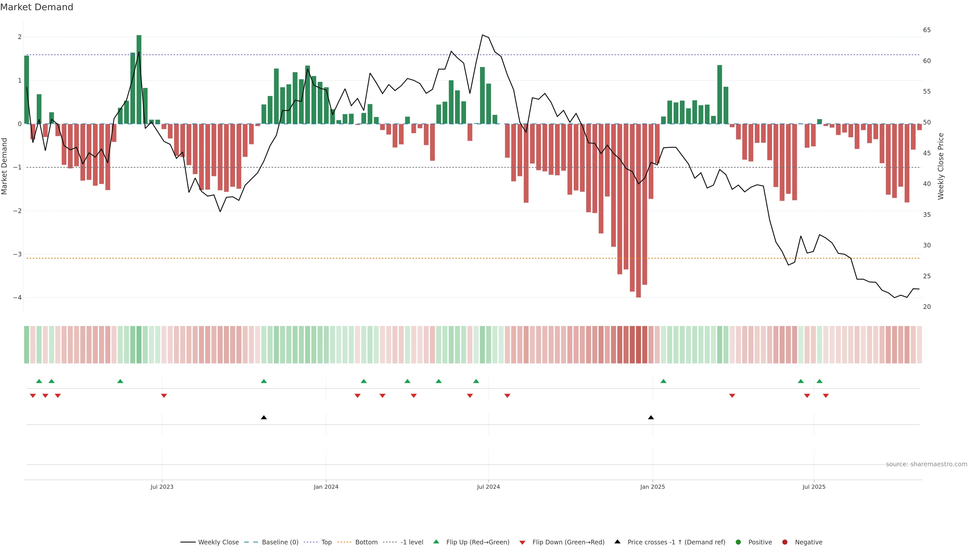Image resolution: width=980 pixels, height=551 pixels.
Task: Click Flip Down red triangle legend icon
Action: (522, 542)
